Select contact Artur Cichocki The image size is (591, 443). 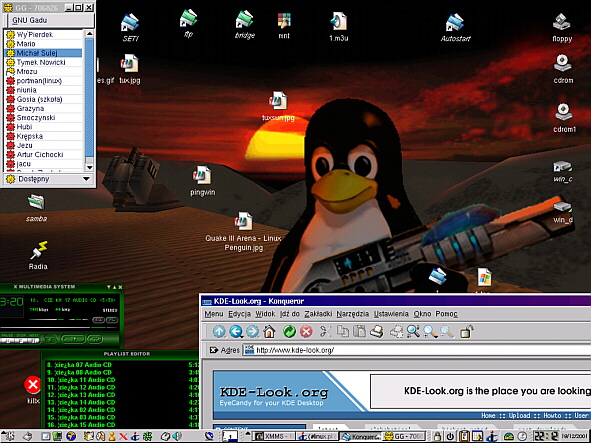[43, 155]
